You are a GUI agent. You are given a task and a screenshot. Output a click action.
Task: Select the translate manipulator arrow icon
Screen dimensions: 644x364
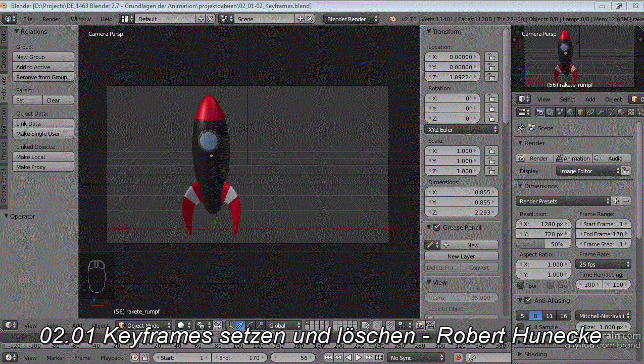240,325
